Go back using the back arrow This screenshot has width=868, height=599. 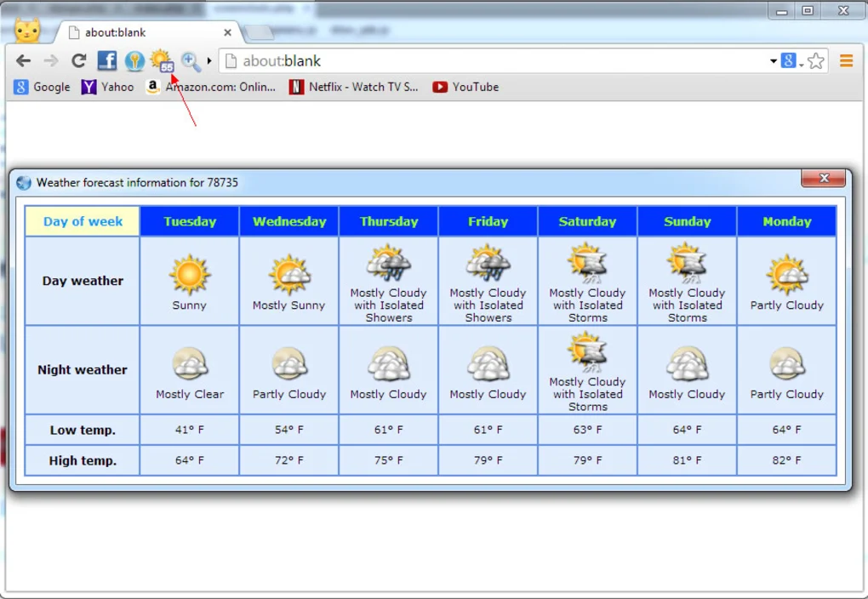click(x=23, y=60)
